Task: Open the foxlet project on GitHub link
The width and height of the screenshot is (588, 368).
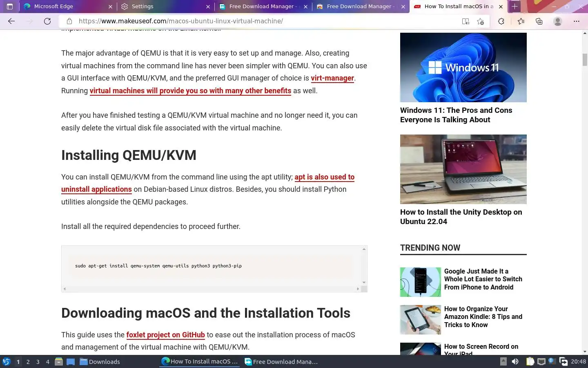Action: (x=165, y=335)
